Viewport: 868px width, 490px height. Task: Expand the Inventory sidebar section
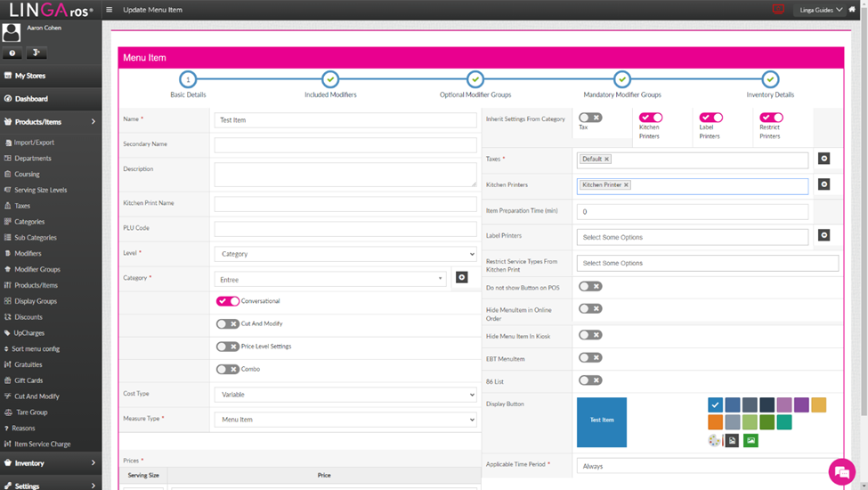pyautogui.click(x=51, y=463)
